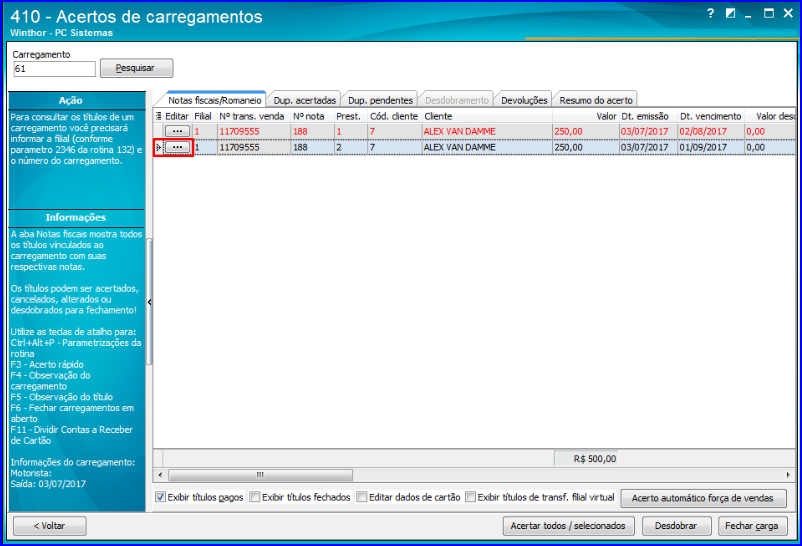Click the Carregamento input field
The width and height of the screenshot is (802, 546).
(55, 69)
